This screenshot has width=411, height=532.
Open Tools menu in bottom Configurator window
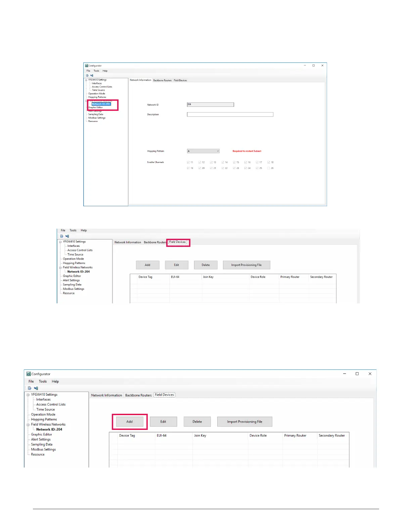pos(43,382)
